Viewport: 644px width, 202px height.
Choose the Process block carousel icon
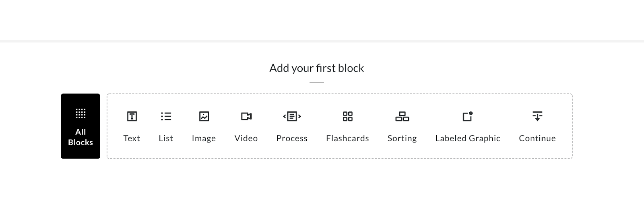pos(292,116)
